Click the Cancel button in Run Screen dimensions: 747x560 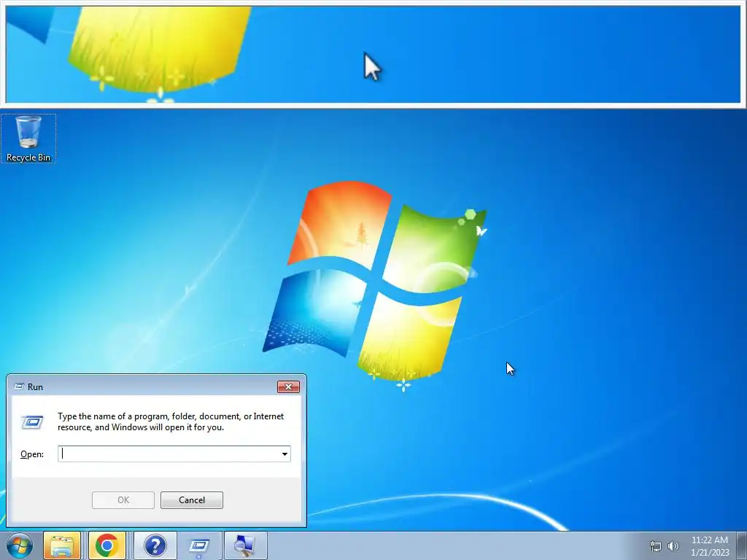(192, 500)
